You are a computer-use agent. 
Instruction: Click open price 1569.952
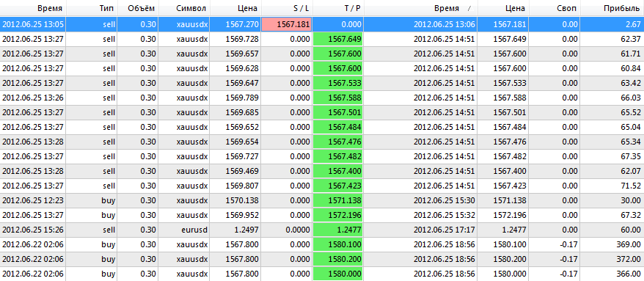pos(242,215)
